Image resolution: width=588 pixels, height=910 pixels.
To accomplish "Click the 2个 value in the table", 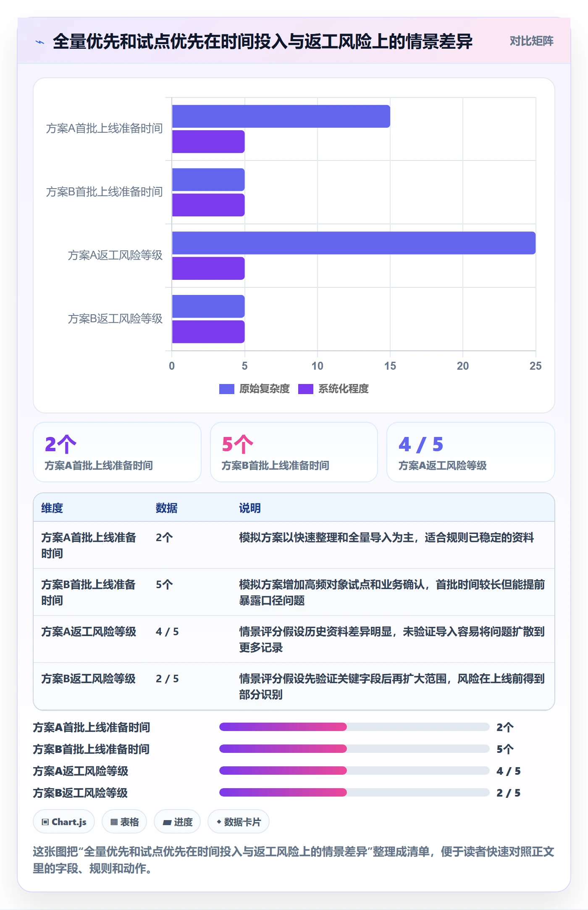I will coord(164,537).
